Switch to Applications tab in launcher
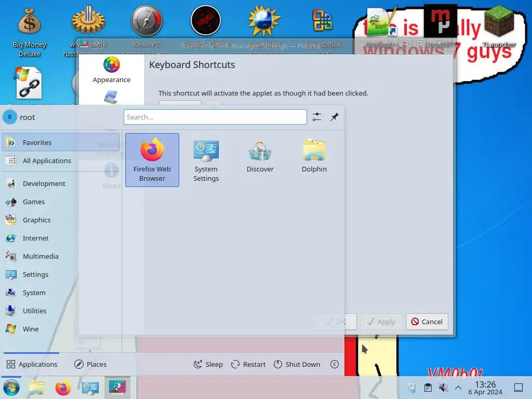The width and height of the screenshot is (532, 399). [32, 364]
